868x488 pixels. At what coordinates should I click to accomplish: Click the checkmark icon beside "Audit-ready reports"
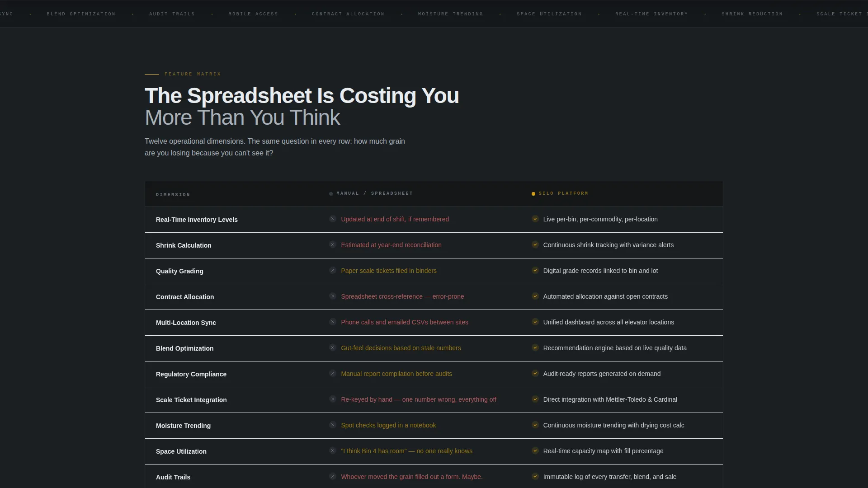coord(535,374)
